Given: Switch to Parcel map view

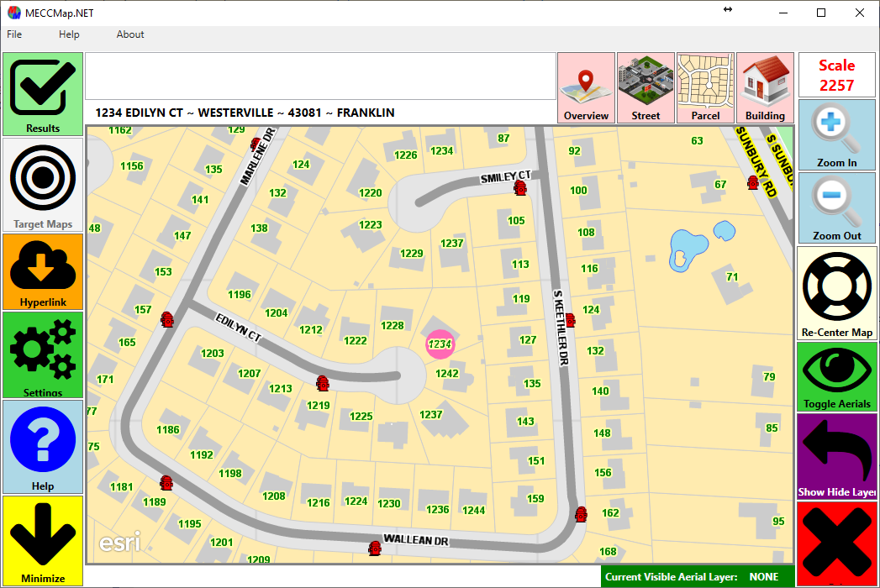Looking at the screenshot, I should pyautogui.click(x=705, y=87).
